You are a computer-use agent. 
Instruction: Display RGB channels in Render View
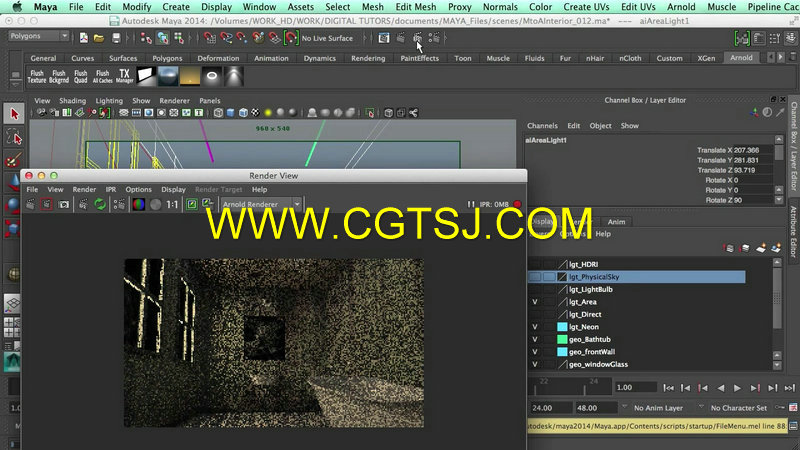pyautogui.click(x=138, y=205)
